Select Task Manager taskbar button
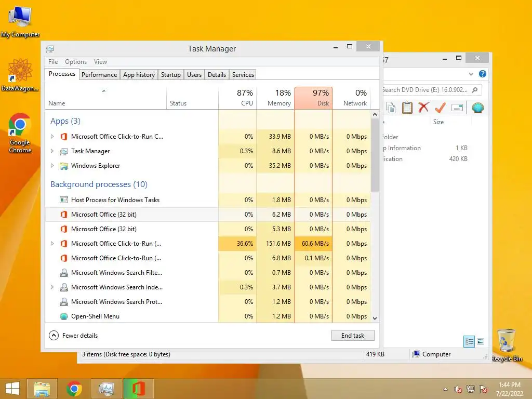This screenshot has width=532, height=399. pyautogui.click(x=107, y=389)
